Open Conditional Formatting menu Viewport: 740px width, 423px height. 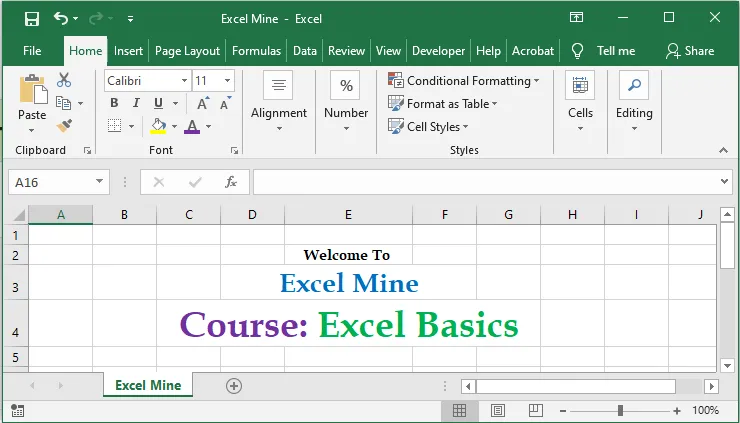tap(463, 81)
